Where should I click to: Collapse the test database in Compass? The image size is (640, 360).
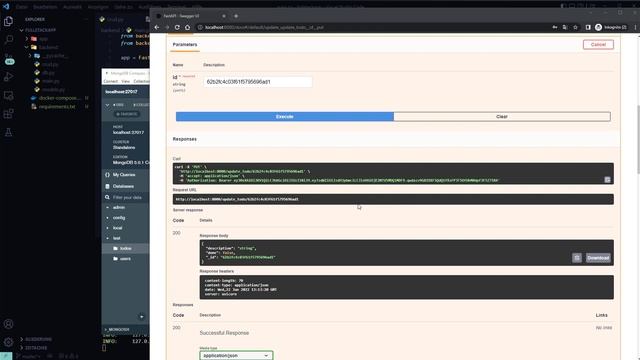point(107,238)
